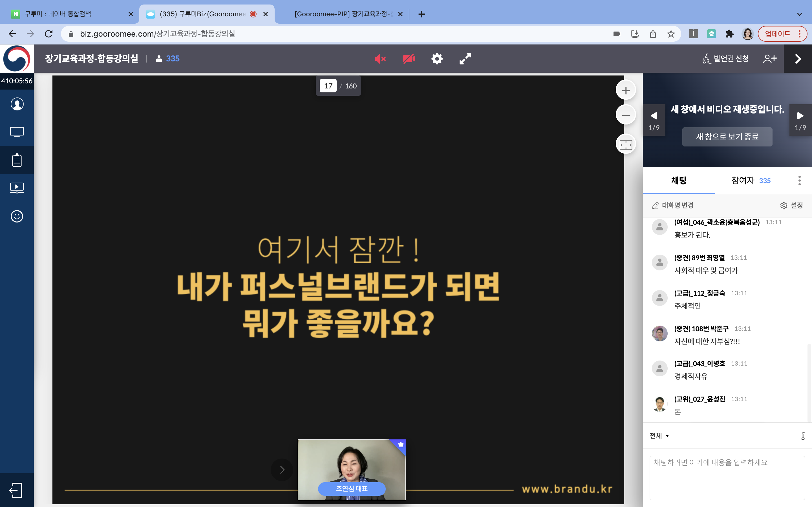Click the screen share monitor icon
812x507 pixels.
pos(17,132)
